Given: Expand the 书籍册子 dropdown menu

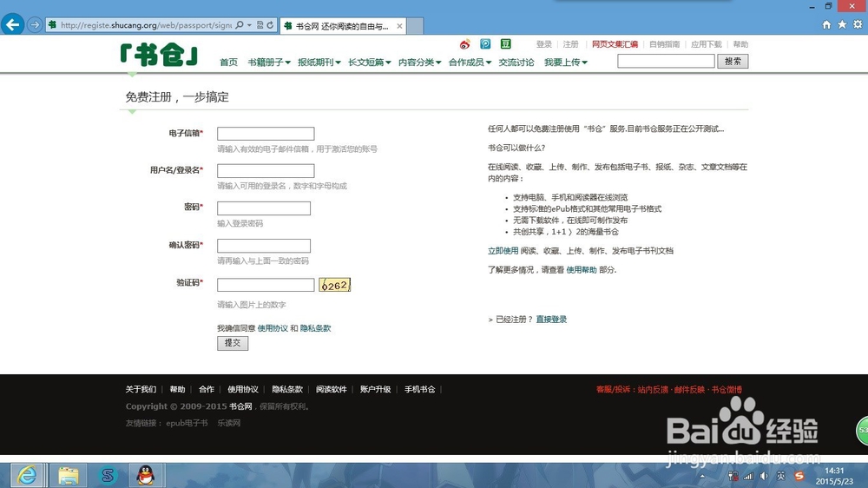Looking at the screenshot, I should (x=269, y=62).
